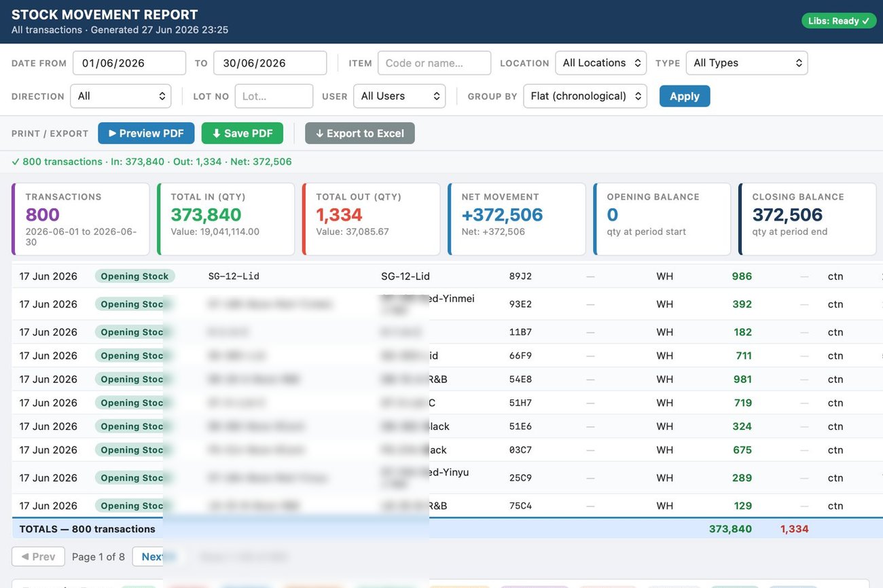Image resolution: width=883 pixels, height=588 pixels.
Task: Click the Transactions summary card
Action: pos(81,219)
